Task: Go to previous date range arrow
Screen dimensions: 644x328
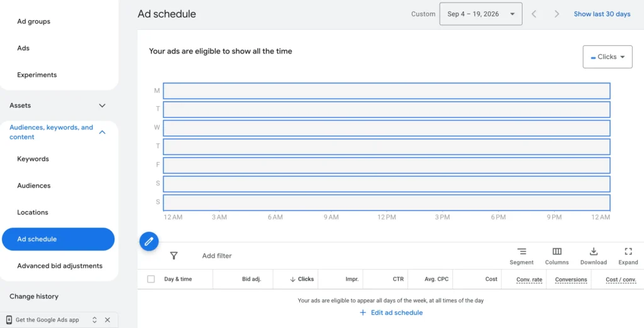Action: (534, 14)
